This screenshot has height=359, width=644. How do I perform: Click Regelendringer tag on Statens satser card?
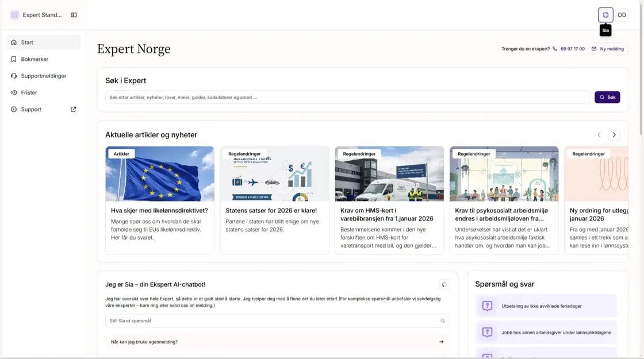244,154
